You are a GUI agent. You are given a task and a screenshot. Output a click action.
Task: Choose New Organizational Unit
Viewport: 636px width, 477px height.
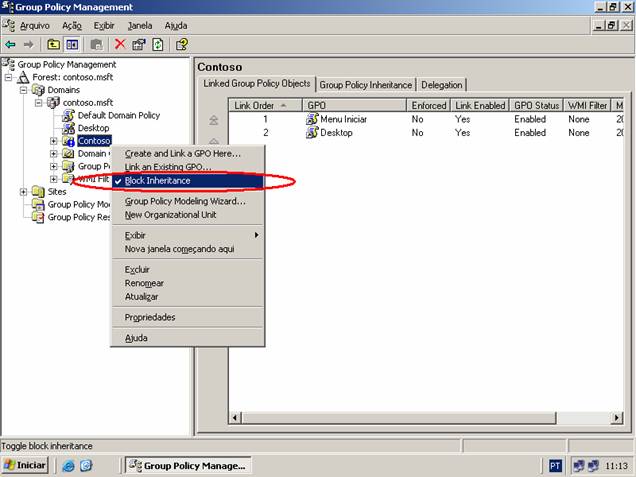pyautogui.click(x=188, y=215)
